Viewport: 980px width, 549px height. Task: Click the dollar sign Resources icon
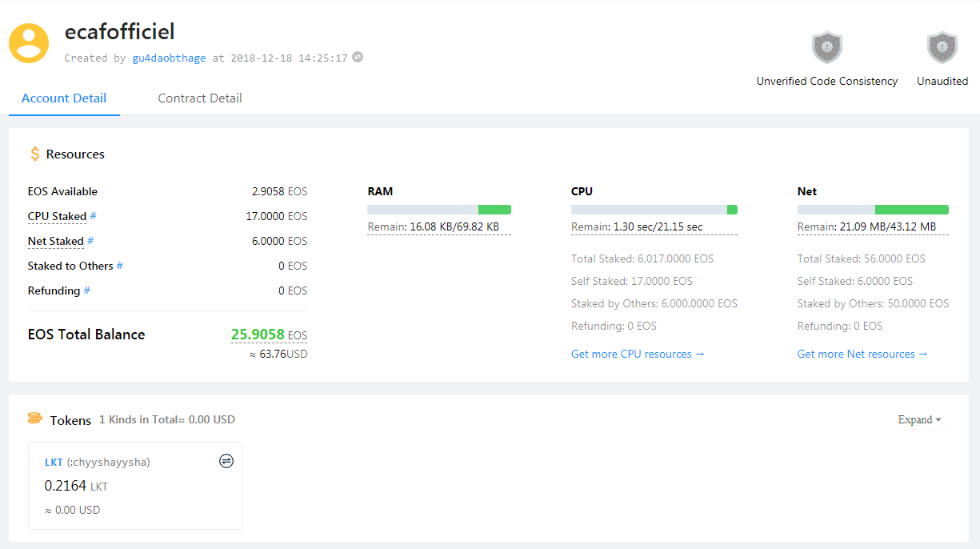(34, 154)
